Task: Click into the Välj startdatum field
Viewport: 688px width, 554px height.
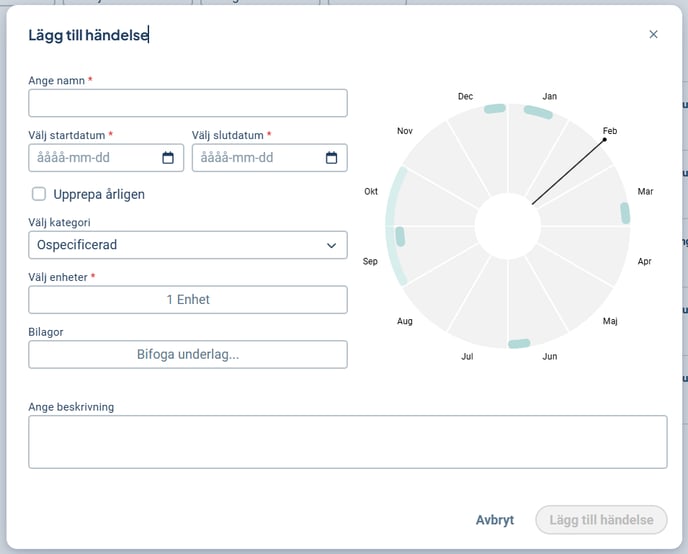Action: click(95, 158)
